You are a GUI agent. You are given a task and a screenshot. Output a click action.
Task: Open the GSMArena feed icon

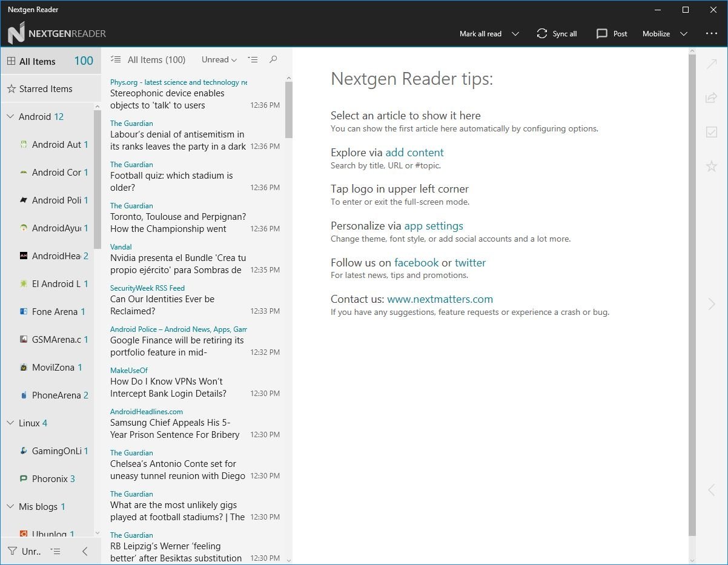pyautogui.click(x=24, y=340)
